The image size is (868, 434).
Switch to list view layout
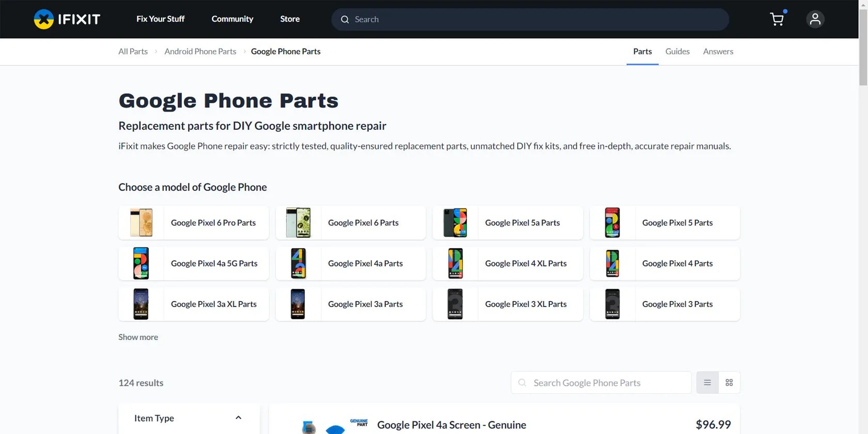click(707, 383)
